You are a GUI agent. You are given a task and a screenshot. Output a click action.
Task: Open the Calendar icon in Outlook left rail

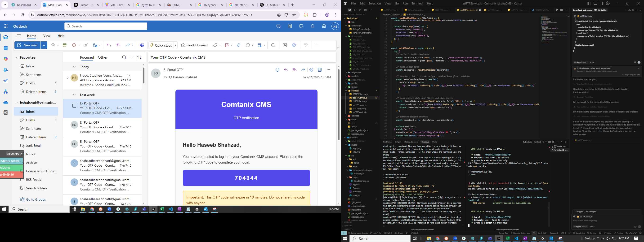coord(6,48)
